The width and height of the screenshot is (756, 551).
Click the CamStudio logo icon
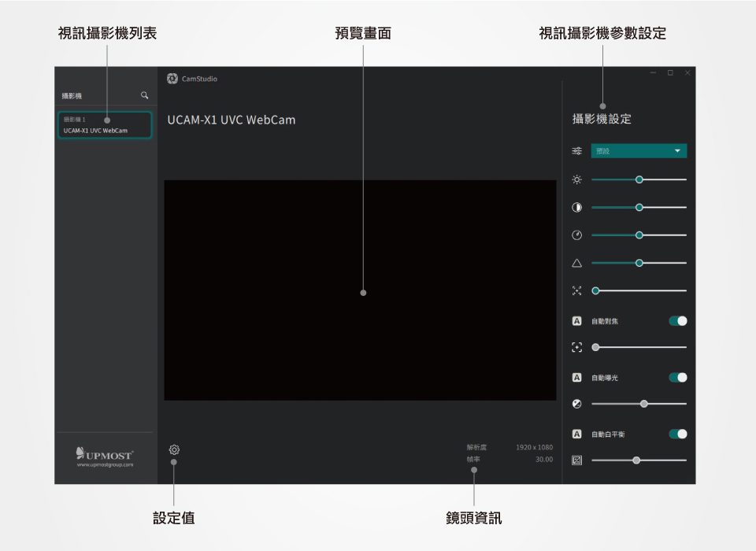tap(172, 79)
